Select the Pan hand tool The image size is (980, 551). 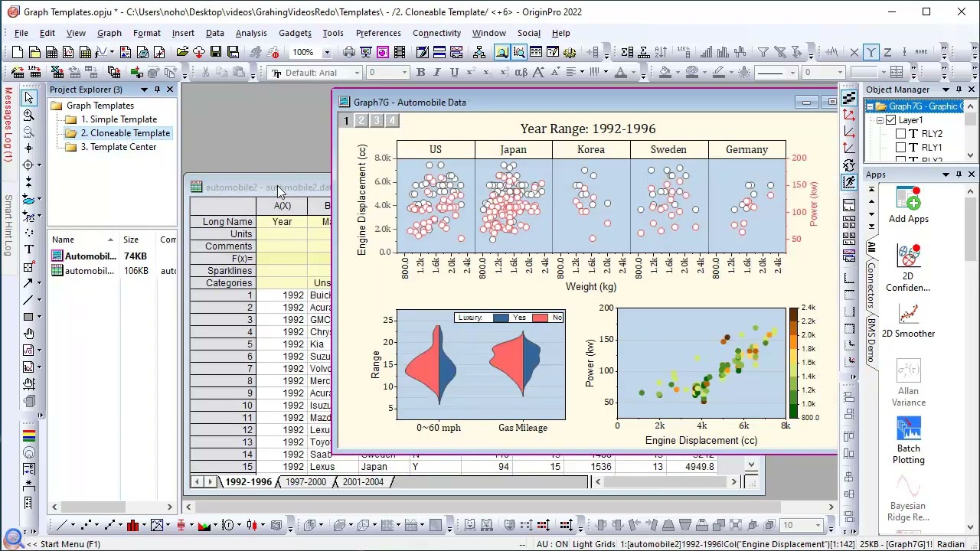[x=29, y=334]
